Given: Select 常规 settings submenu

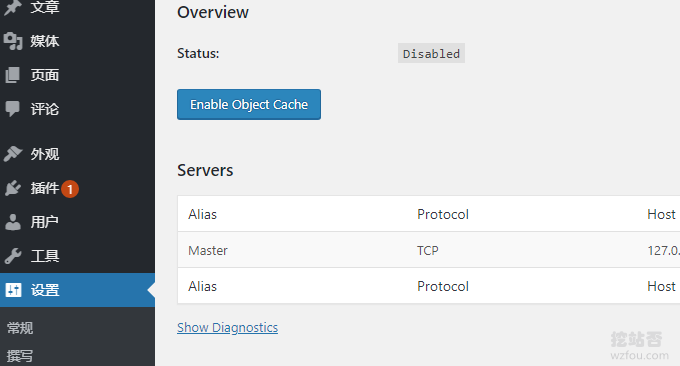Looking at the screenshot, I should pos(20,328).
